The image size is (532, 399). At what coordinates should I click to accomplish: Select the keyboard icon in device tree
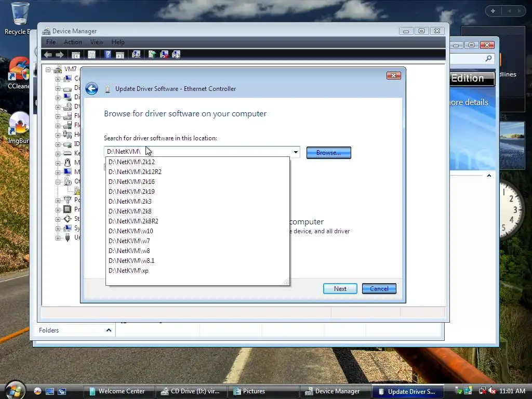68,153
